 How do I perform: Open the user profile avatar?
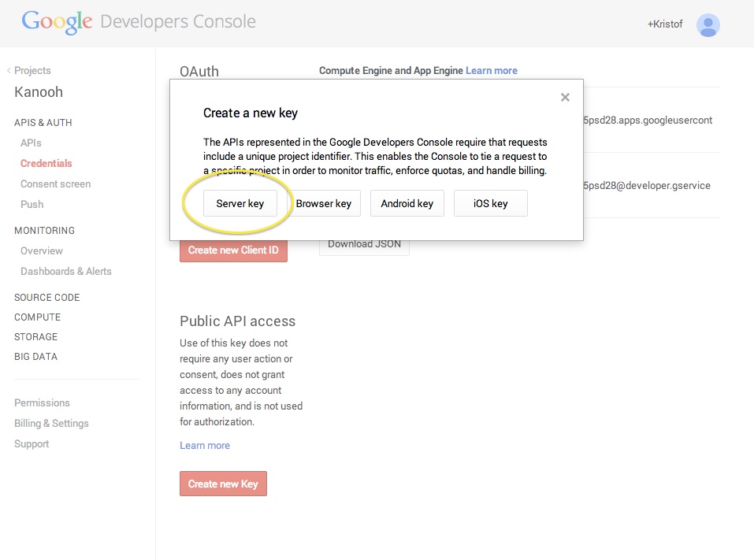tap(708, 25)
